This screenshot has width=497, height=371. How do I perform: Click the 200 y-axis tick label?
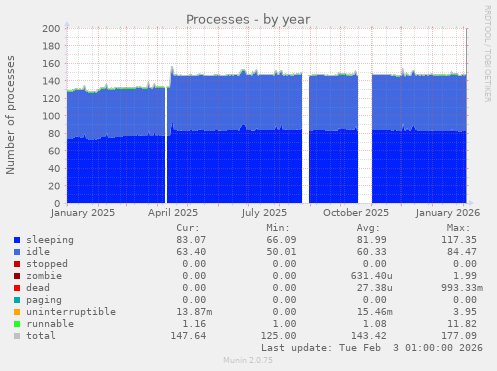51,29
